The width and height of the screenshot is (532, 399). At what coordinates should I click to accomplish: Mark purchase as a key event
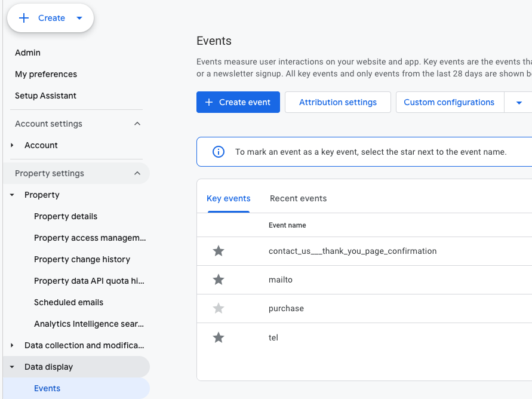pyautogui.click(x=219, y=308)
